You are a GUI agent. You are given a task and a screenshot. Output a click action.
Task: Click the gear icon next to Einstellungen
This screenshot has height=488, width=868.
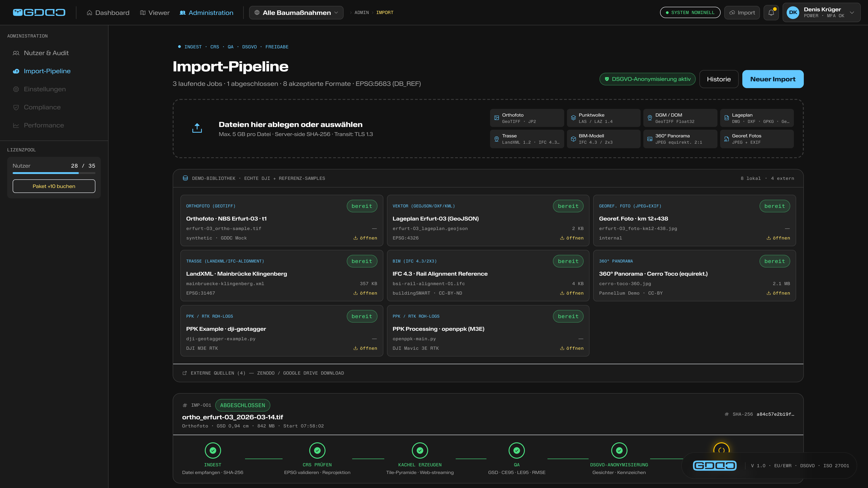pos(16,89)
